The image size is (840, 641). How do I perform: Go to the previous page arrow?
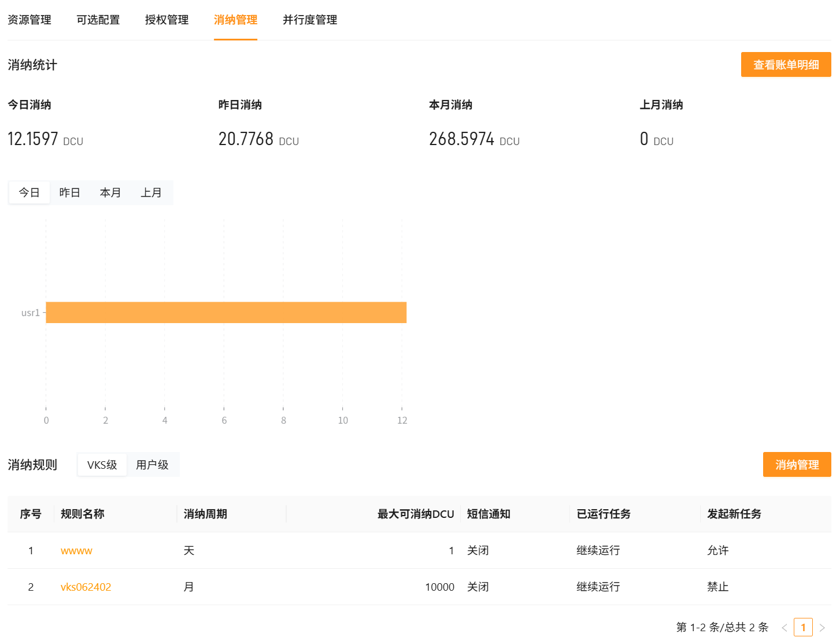[x=785, y=628]
